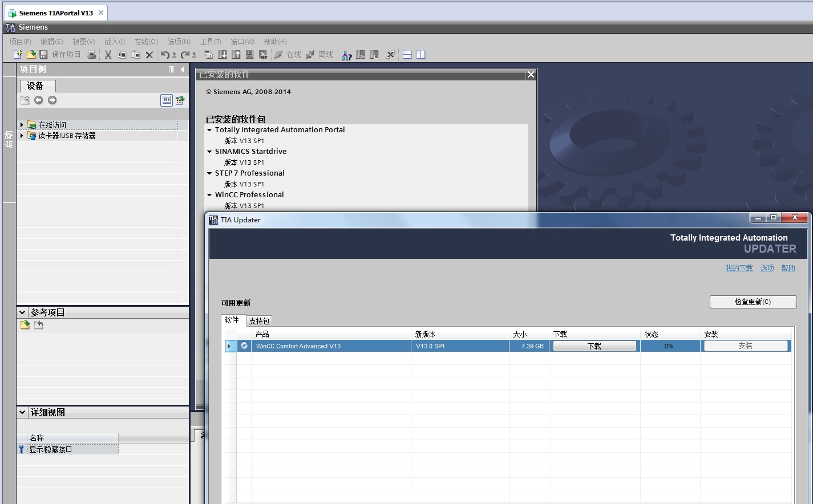Image resolution: width=813 pixels, height=504 pixels.
Task: Open the 在线(O) menu
Action: coord(146,42)
